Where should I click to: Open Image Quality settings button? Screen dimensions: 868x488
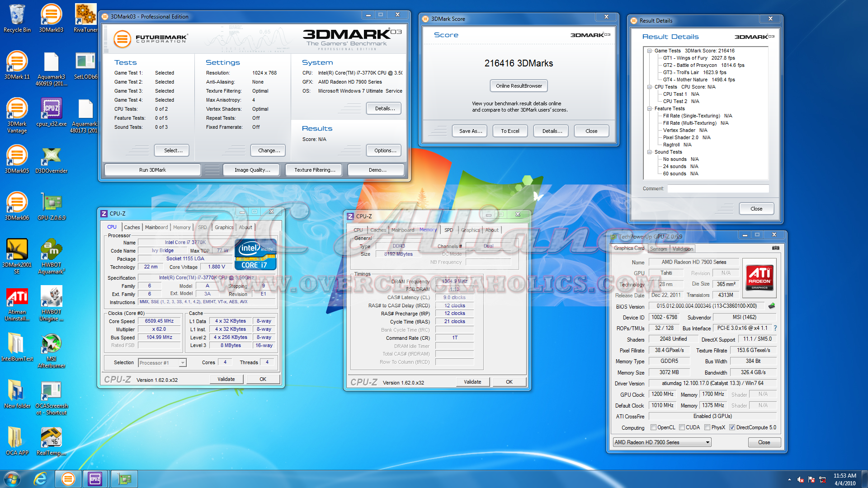click(x=252, y=170)
